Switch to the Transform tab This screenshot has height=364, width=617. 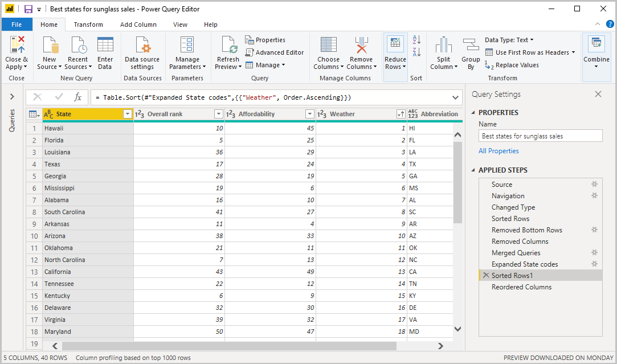pos(88,24)
